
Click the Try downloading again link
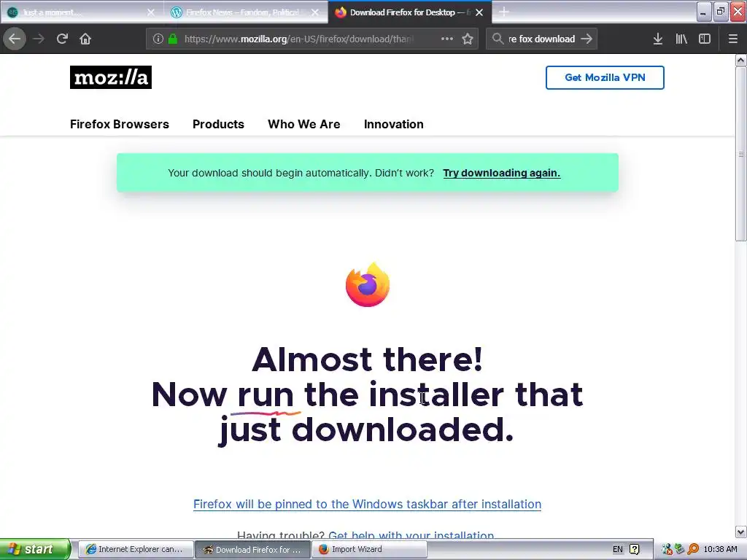coord(502,173)
